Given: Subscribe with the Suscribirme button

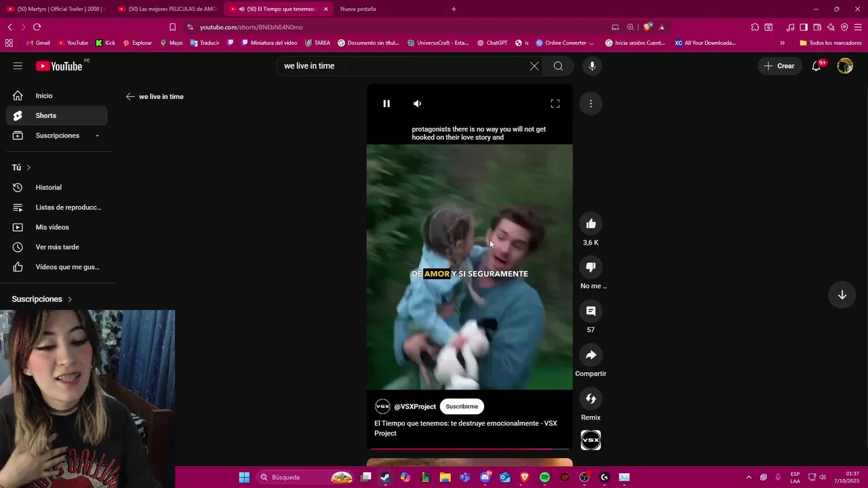Looking at the screenshot, I should click(462, 407).
